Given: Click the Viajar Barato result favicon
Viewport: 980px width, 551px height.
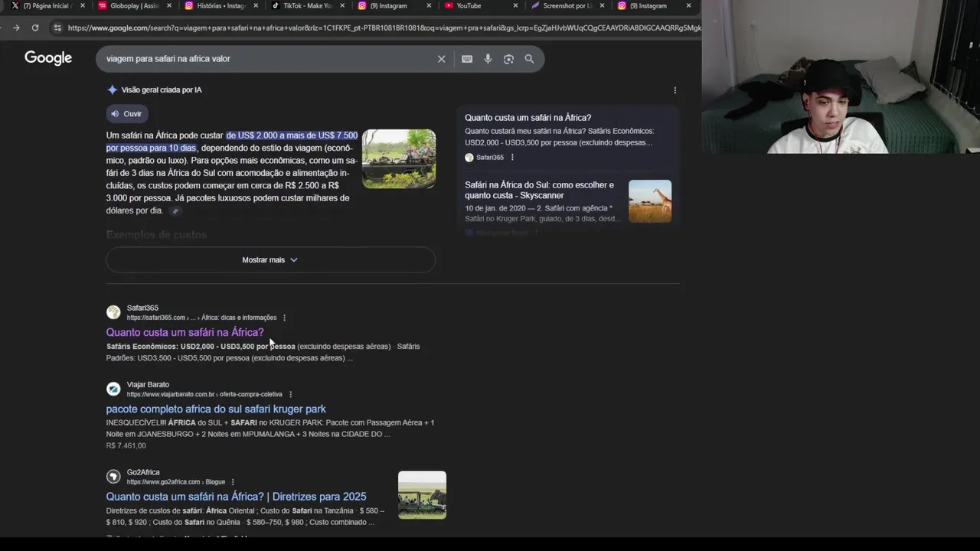Looking at the screenshot, I should [113, 389].
